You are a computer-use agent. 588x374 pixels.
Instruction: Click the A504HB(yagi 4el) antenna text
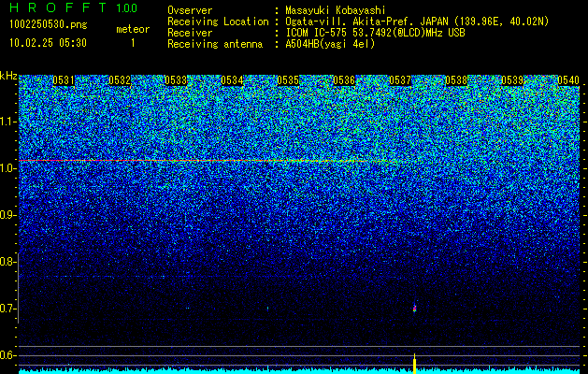330,44
